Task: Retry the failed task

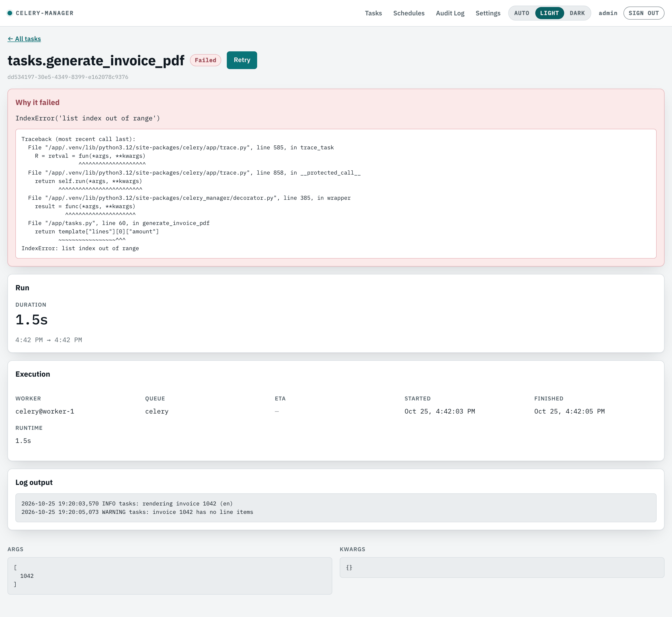Action: pyautogui.click(x=242, y=60)
